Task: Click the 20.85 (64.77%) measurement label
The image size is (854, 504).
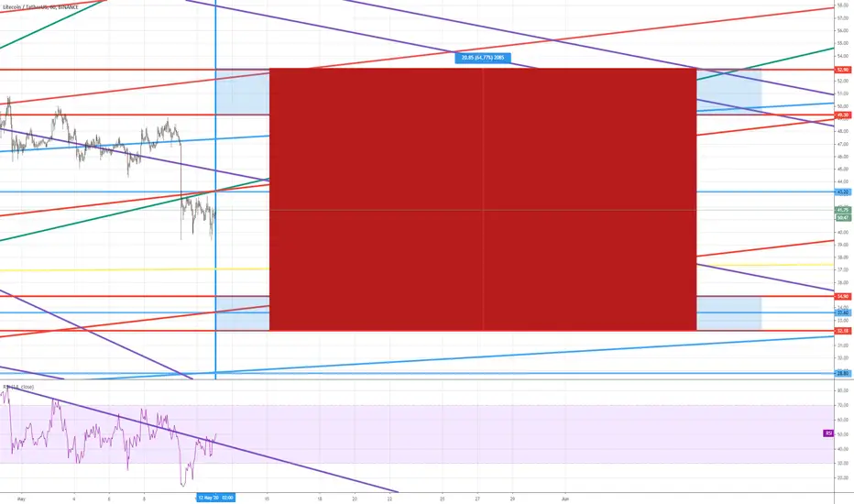Action: pos(483,57)
